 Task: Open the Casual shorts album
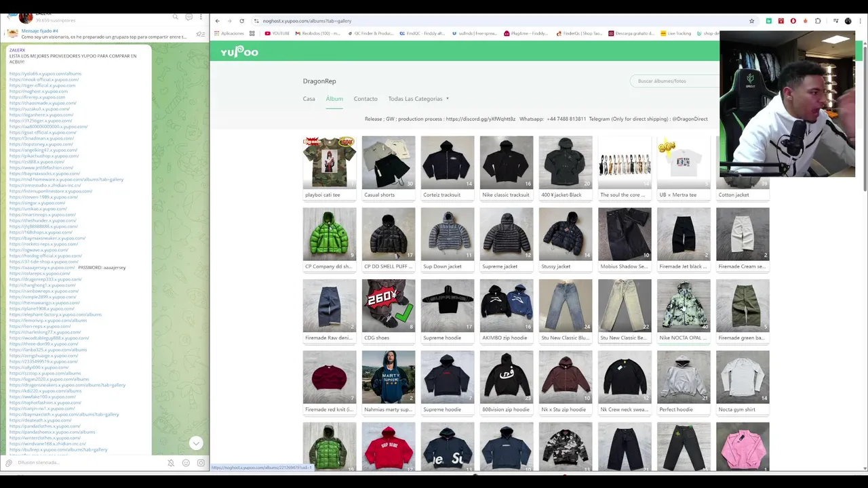(x=389, y=167)
